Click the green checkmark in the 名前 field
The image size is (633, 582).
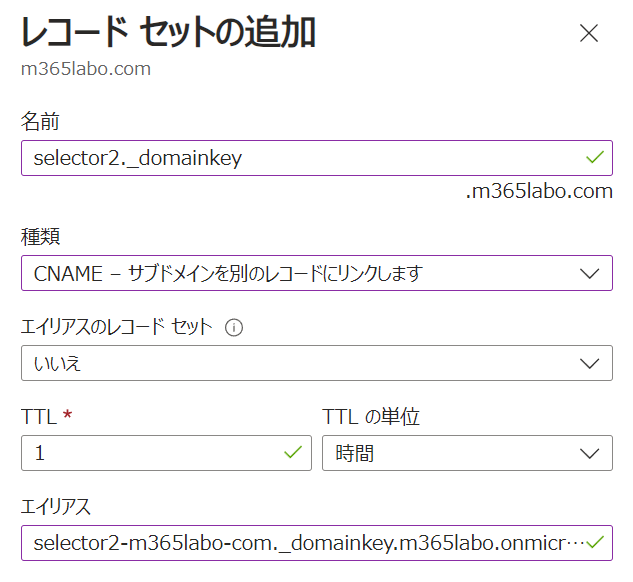[595, 157]
